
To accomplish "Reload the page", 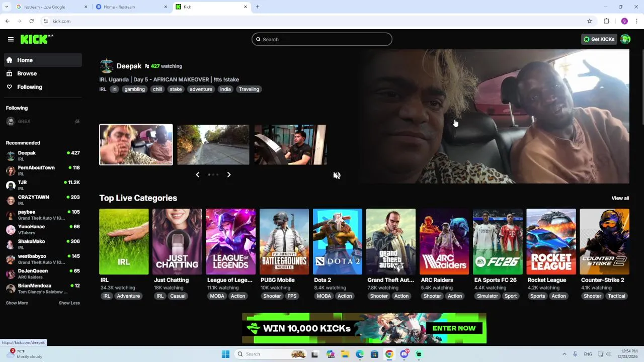I will coord(31,21).
